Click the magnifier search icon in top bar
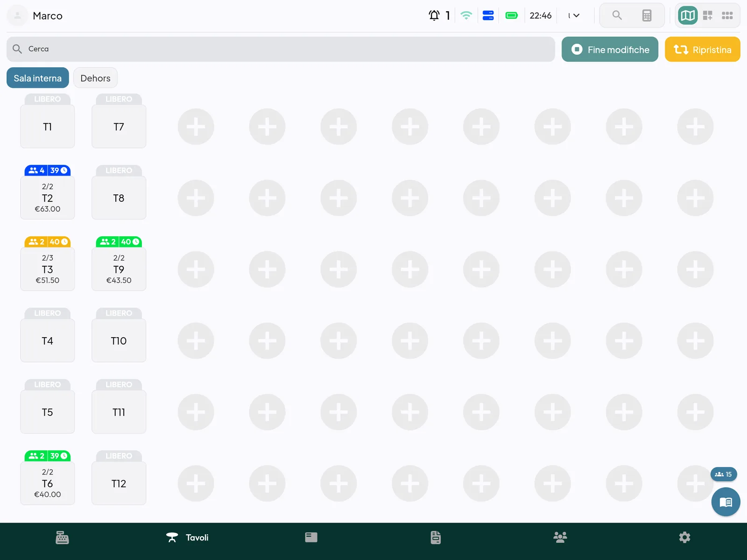747x560 pixels. pyautogui.click(x=617, y=15)
